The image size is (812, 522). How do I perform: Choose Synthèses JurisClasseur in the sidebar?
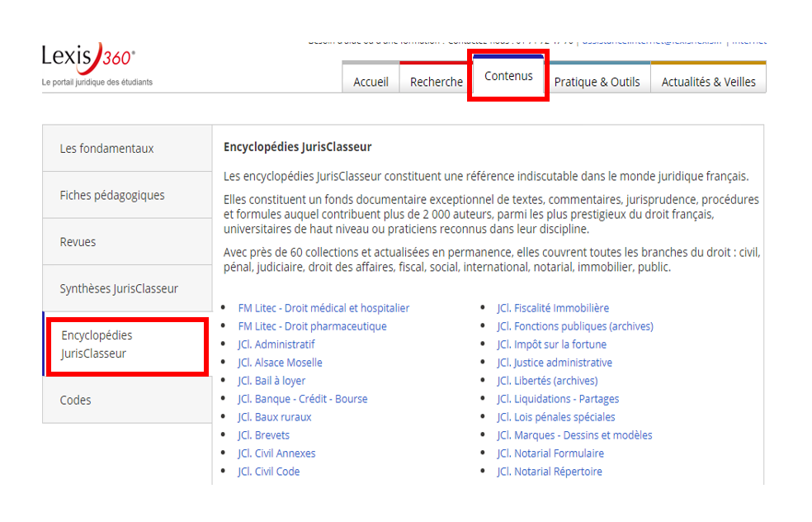click(x=127, y=288)
